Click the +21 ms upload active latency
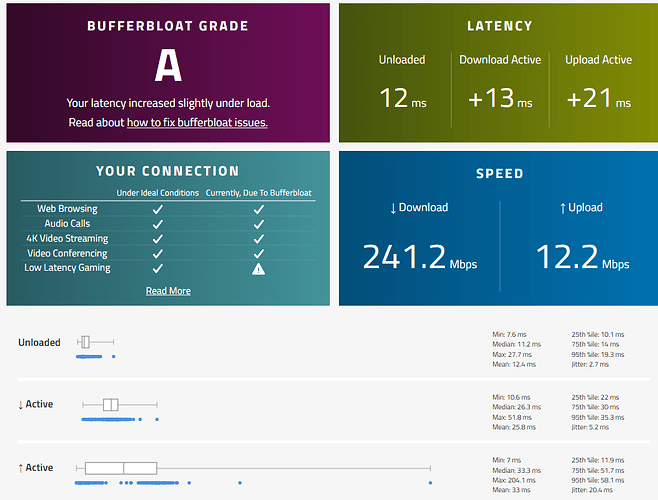 [599, 98]
